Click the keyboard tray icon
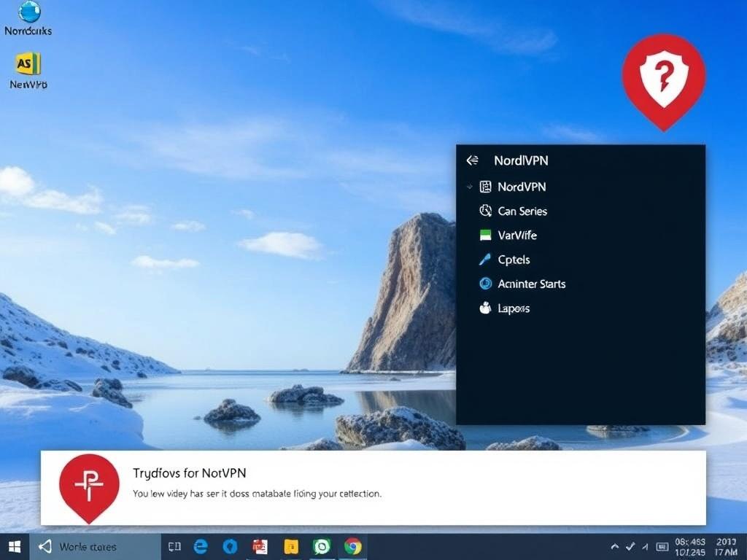 [662, 547]
